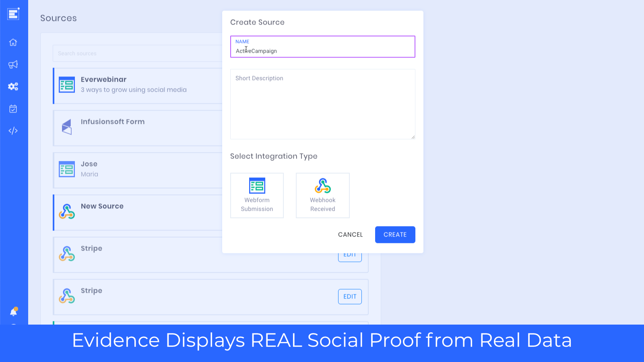Image resolution: width=644 pixels, height=362 pixels.
Task: Choose Webhook Received integration type
Action: 323,195
